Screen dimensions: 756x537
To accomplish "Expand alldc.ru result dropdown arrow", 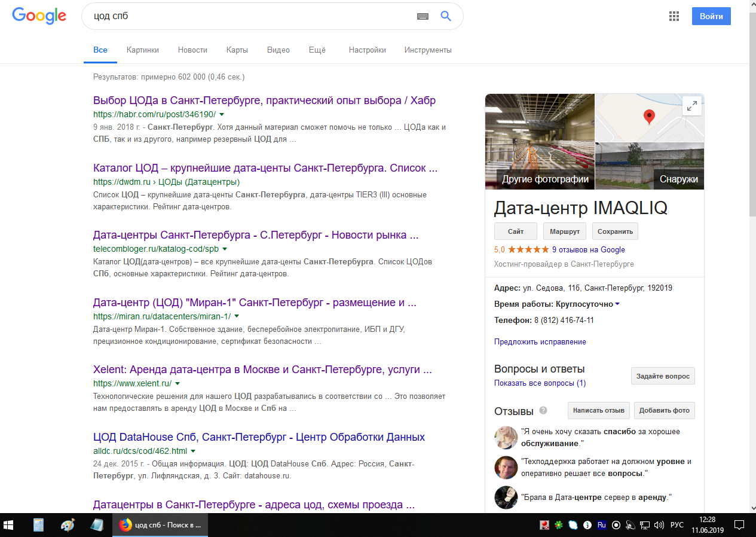I will pos(193,451).
